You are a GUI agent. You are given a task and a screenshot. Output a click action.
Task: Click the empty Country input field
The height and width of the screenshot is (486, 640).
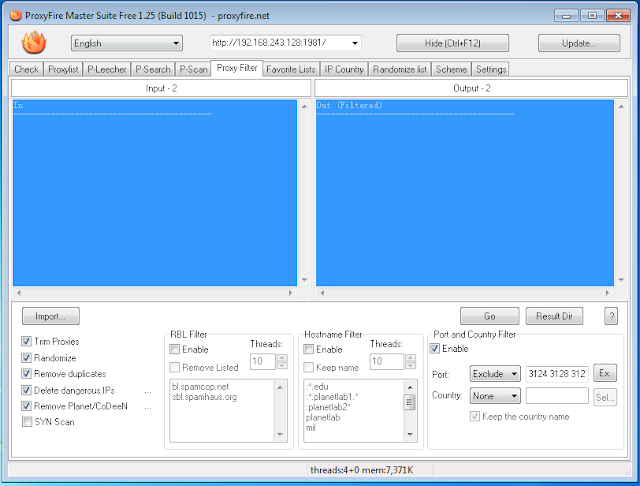557,395
